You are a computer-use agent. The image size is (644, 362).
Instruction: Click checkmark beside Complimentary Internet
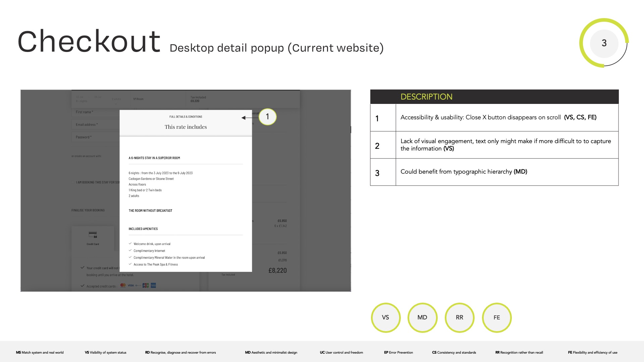(130, 250)
